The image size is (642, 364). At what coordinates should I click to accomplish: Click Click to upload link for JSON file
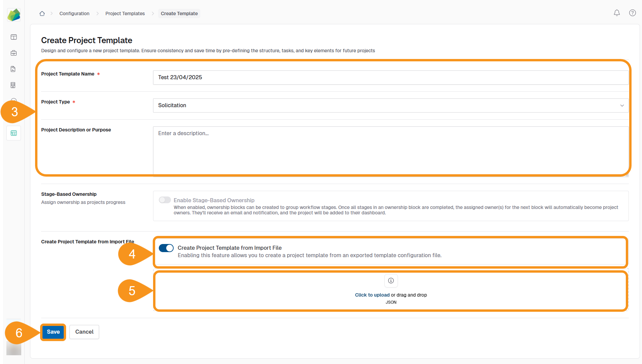point(372,295)
